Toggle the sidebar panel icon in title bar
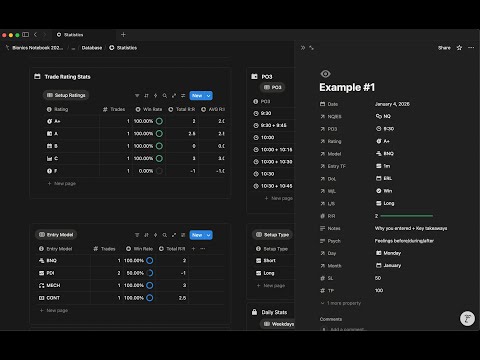 coord(25,35)
